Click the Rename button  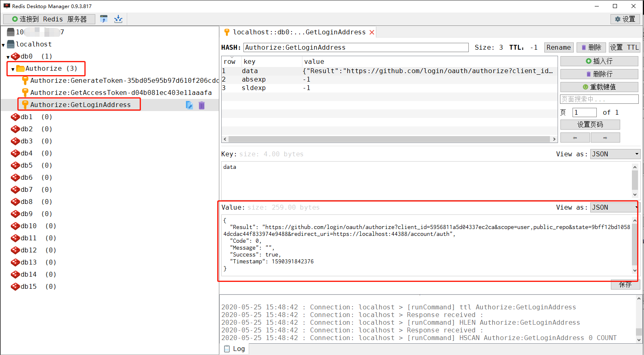[558, 48]
